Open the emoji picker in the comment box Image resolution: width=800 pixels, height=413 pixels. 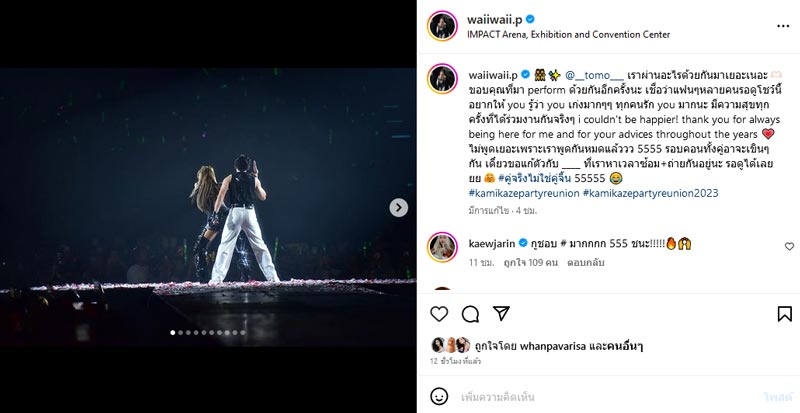click(x=439, y=396)
